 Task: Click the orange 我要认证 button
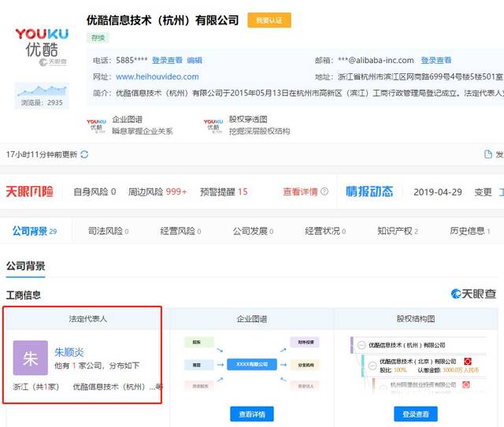(269, 20)
